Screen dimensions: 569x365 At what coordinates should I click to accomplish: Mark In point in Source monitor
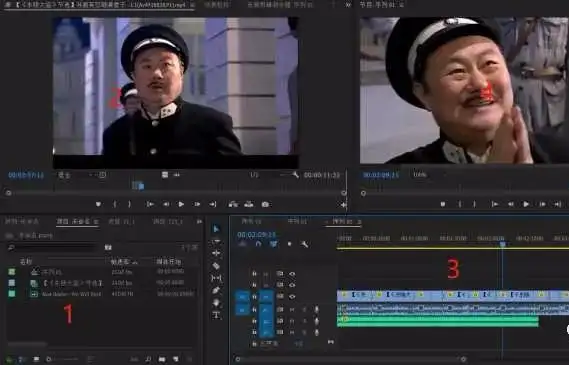pos(115,204)
